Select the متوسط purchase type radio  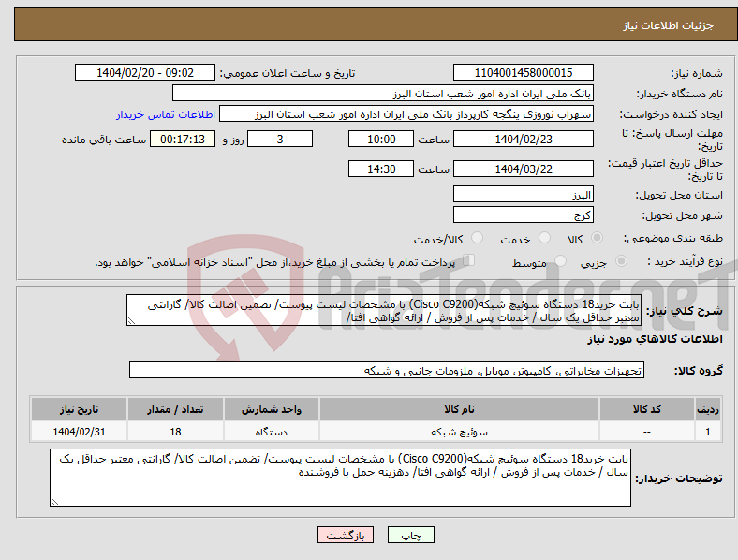pyautogui.click(x=561, y=260)
